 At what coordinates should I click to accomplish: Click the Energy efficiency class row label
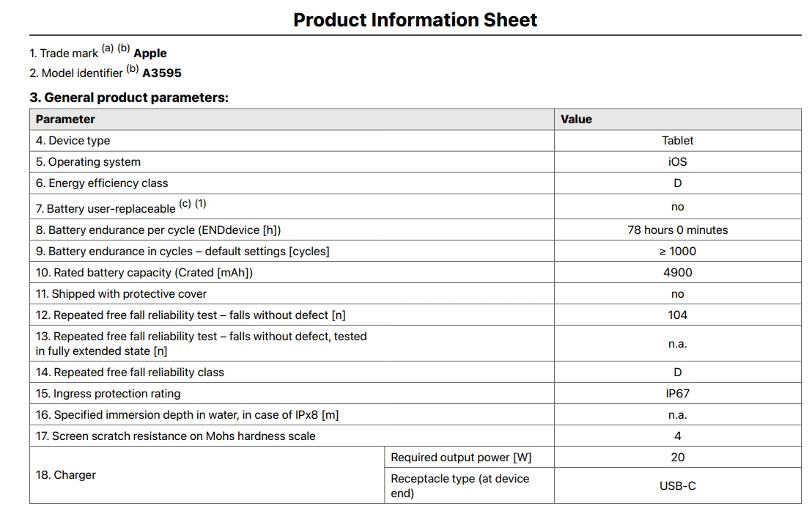pyautogui.click(x=102, y=183)
